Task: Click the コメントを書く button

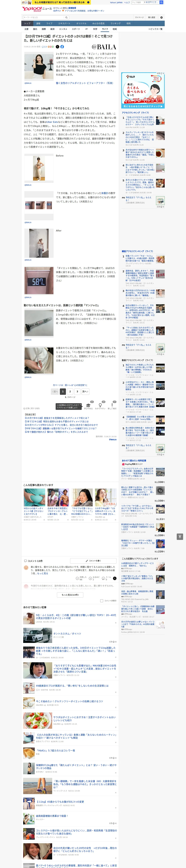Action: [93, 561]
